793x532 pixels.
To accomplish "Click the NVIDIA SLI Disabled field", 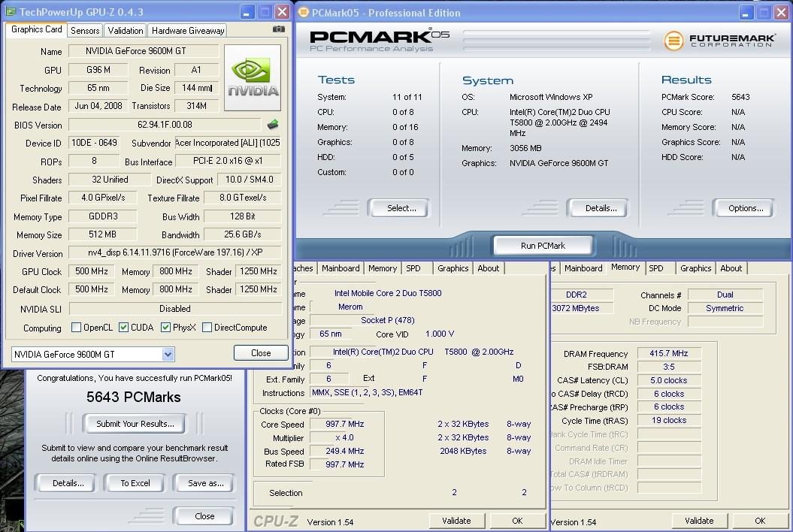I will 175,309.
